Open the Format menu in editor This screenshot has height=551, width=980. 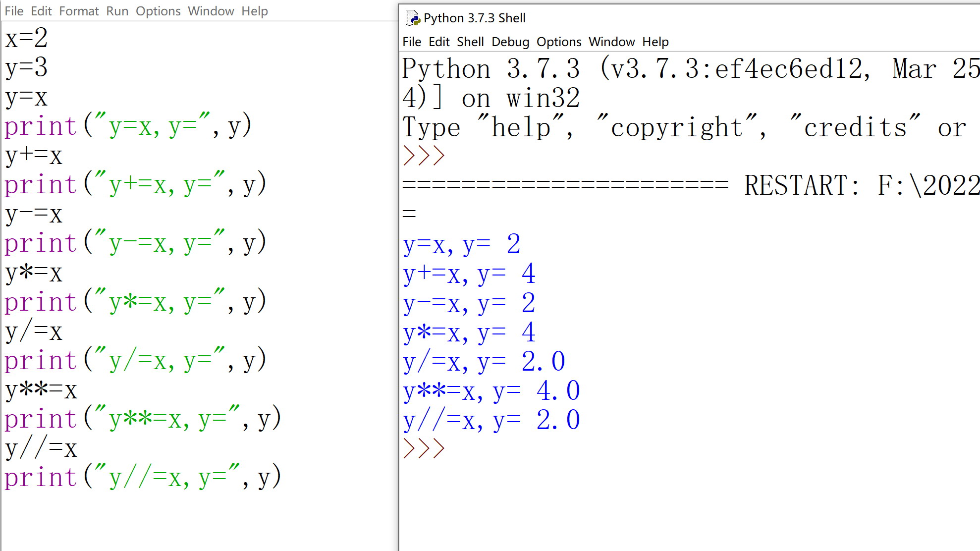[79, 11]
